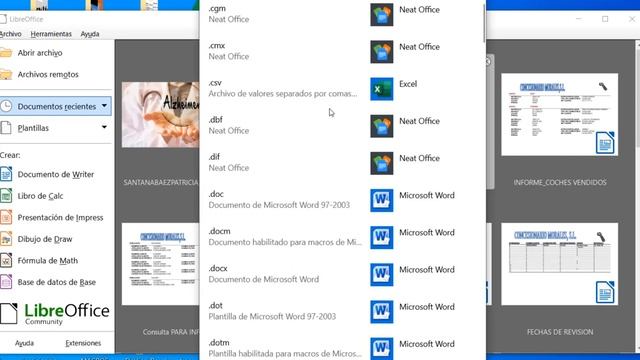Maximize the LibreOffice window
Image resolution: width=640 pixels, height=360 pixels.
coord(605,19)
